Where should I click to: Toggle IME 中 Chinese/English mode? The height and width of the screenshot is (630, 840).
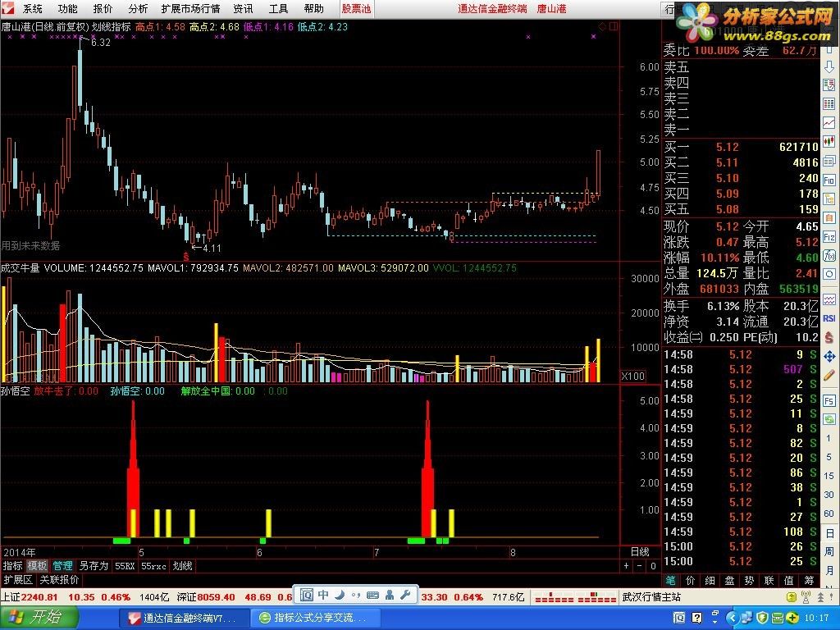[x=323, y=595]
